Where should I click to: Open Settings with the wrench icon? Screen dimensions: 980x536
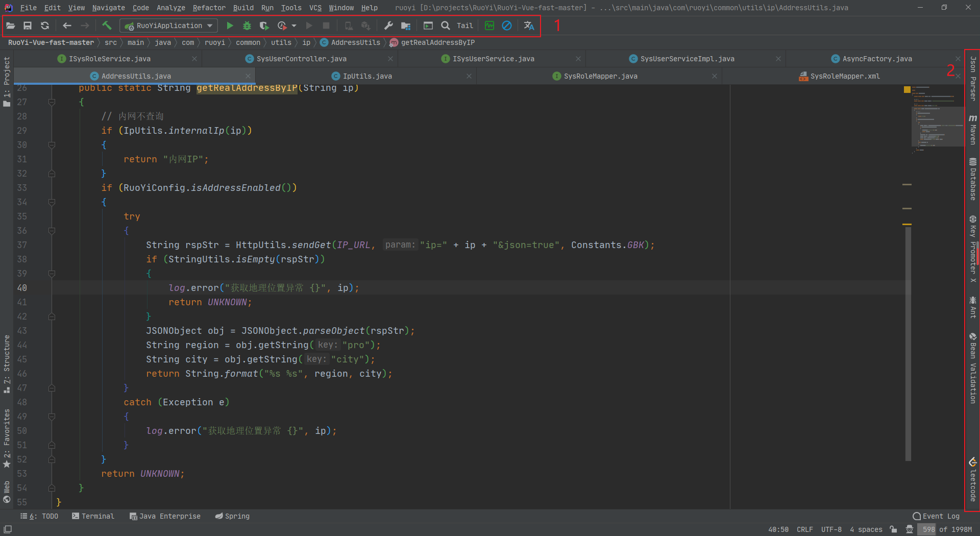388,26
